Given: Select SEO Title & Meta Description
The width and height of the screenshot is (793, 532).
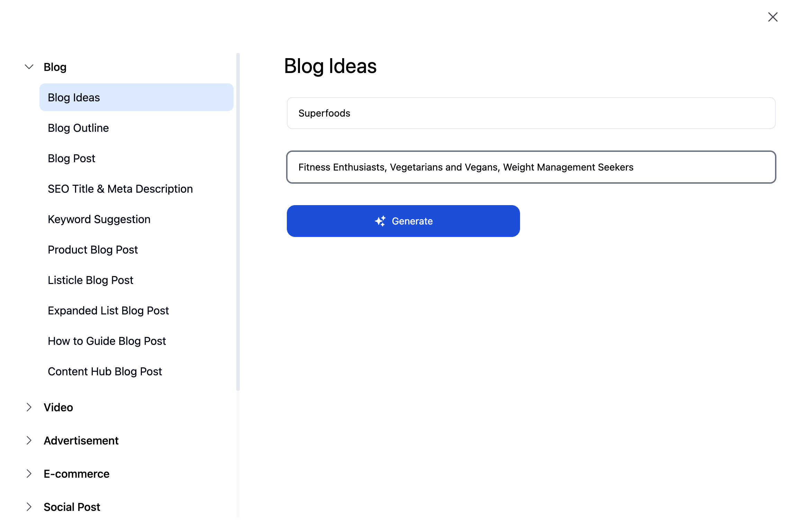Looking at the screenshot, I should point(120,189).
